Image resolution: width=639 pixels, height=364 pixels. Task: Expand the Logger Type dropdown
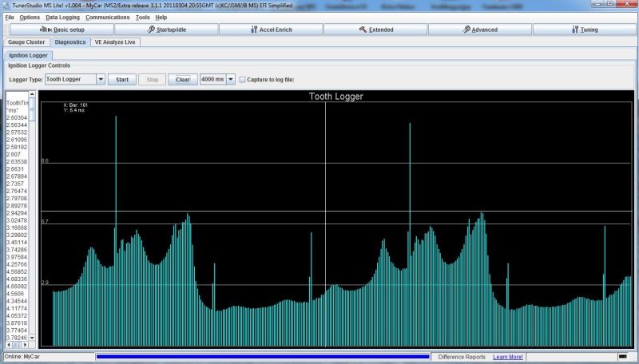tap(101, 80)
